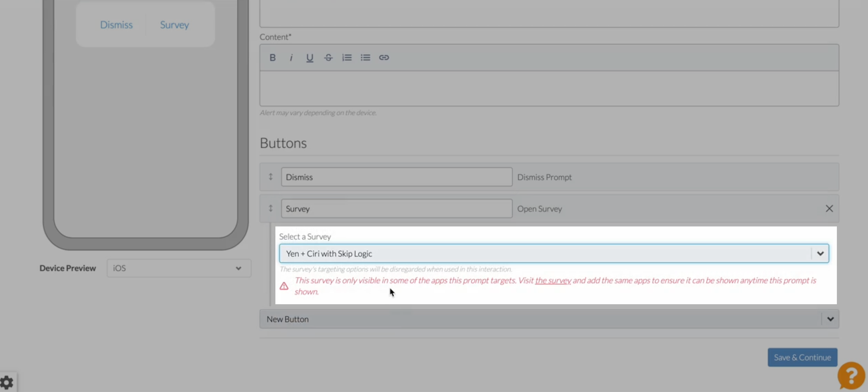Click reorder handle beside Survey button row
868x392 pixels.
coord(271,208)
